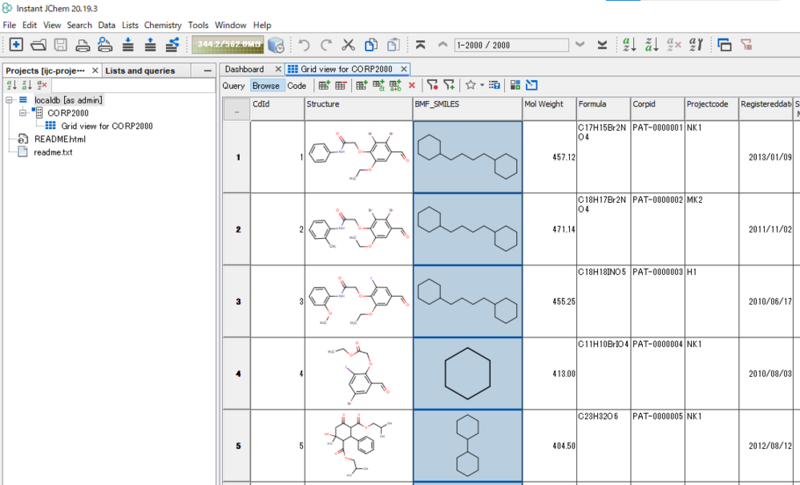Screen dimensions: 800x485
Task: Open the File menu
Action: [x=9, y=25]
